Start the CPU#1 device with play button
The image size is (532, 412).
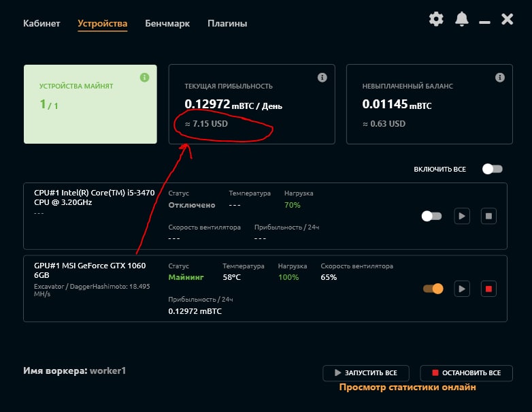pos(462,216)
